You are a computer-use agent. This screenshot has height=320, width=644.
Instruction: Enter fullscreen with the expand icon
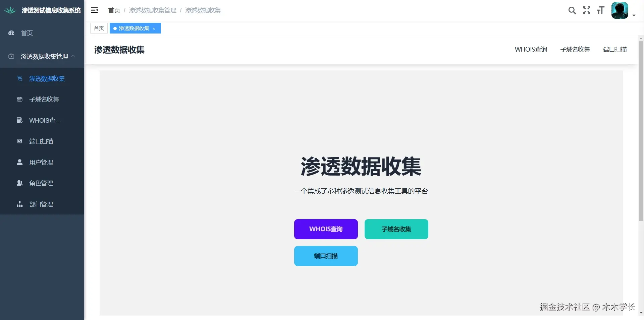(587, 10)
